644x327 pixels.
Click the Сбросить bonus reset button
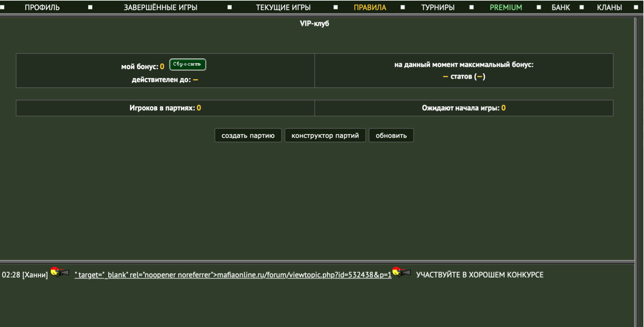pos(187,64)
